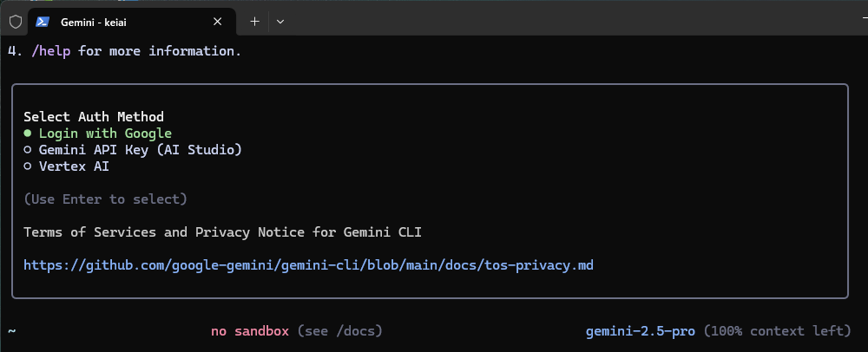Screen dimensions: 868x352
Task: Click the shield icon in title bar
Action: (x=16, y=22)
